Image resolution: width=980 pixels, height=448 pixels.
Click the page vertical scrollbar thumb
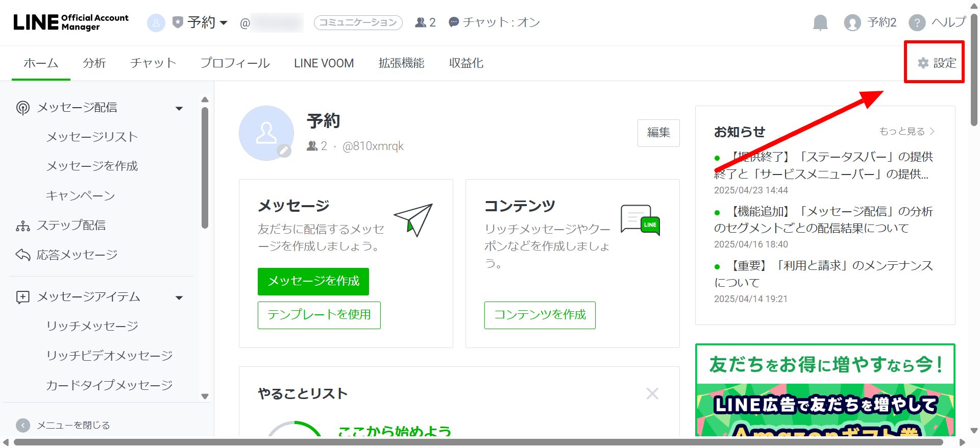pyautogui.click(x=974, y=70)
